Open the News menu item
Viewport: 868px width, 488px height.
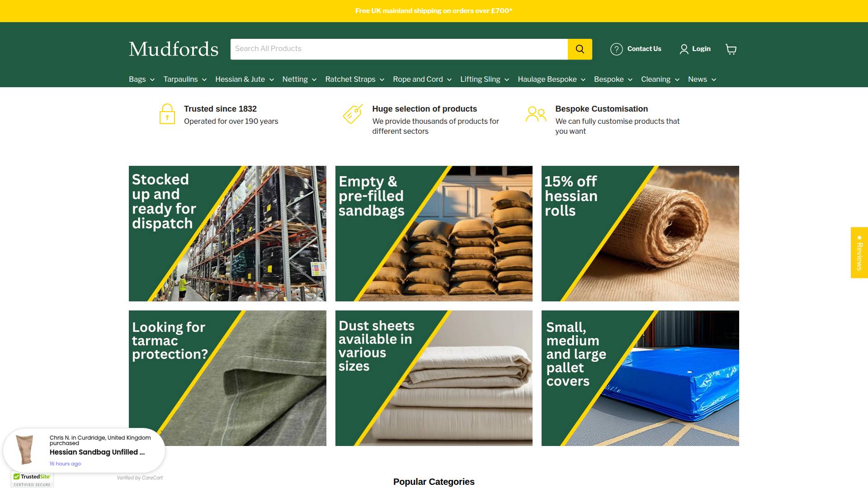702,80
